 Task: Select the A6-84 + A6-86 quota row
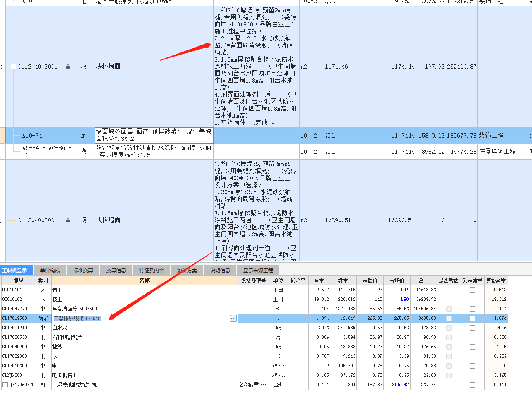266,152
